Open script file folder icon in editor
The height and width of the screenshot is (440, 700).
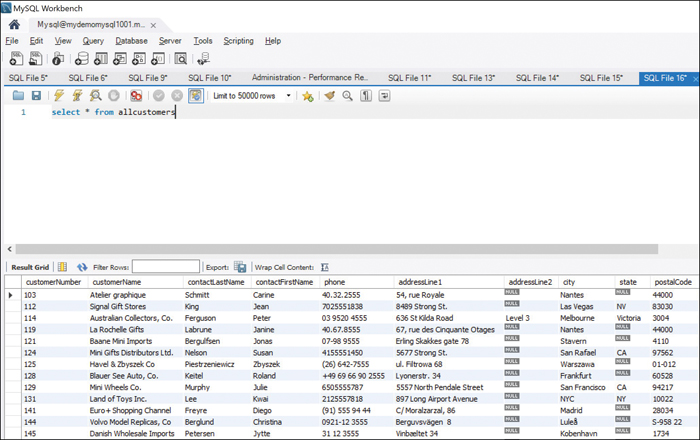point(18,95)
